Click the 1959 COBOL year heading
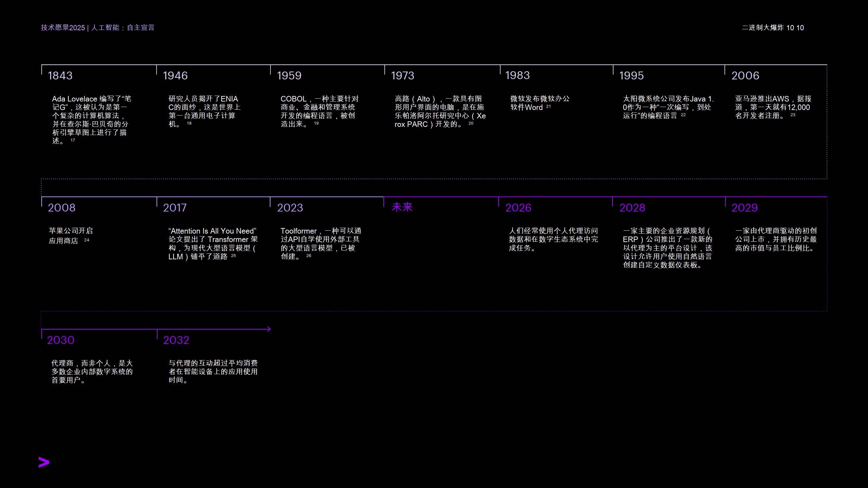The width and height of the screenshot is (868, 488). (x=289, y=75)
